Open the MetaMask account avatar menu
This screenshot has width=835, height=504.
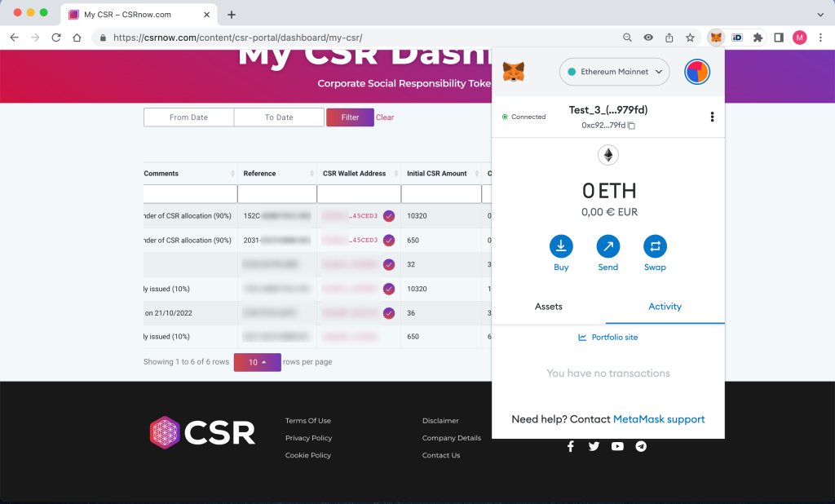pyautogui.click(x=696, y=72)
